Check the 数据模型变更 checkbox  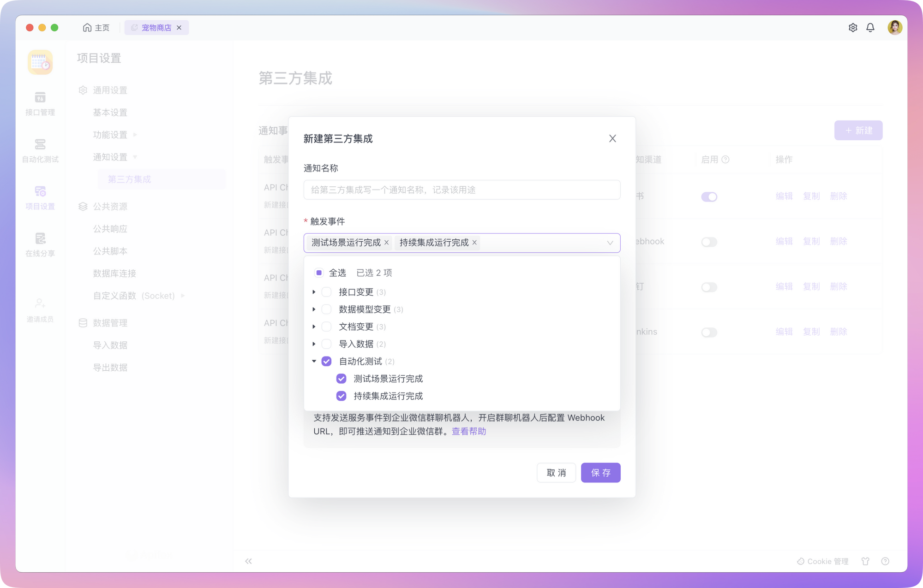click(x=326, y=309)
